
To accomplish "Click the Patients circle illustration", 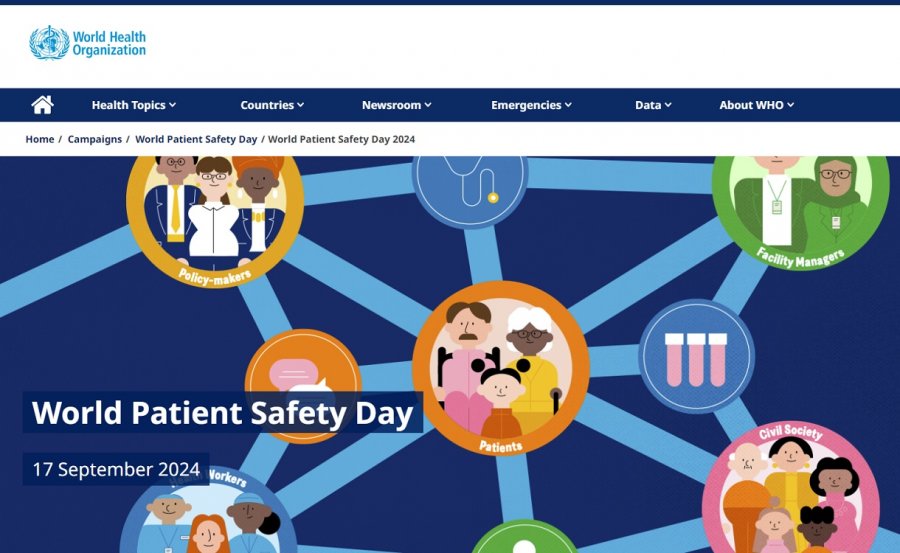I will click(501, 368).
